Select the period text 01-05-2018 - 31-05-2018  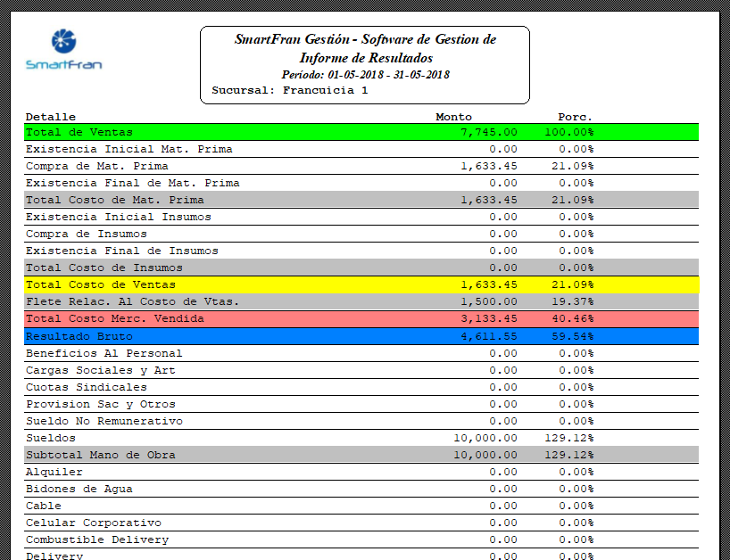[x=388, y=75]
